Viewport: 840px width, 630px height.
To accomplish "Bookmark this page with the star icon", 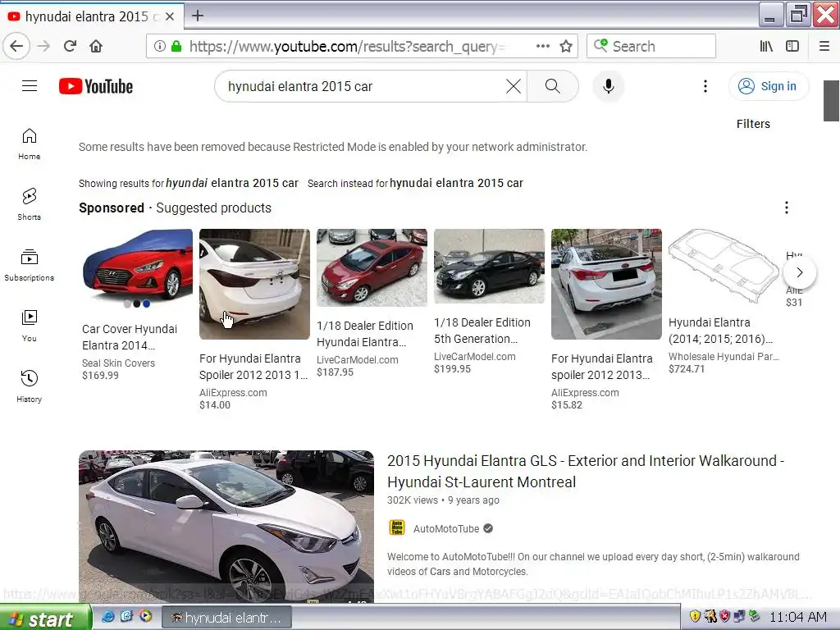I will coord(566,46).
